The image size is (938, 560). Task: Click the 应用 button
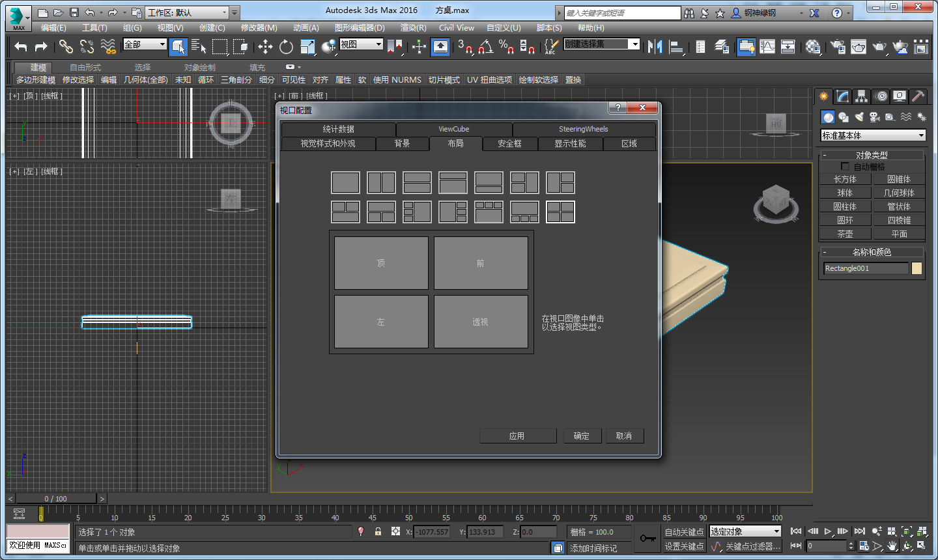pyautogui.click(x=517, y=436)
